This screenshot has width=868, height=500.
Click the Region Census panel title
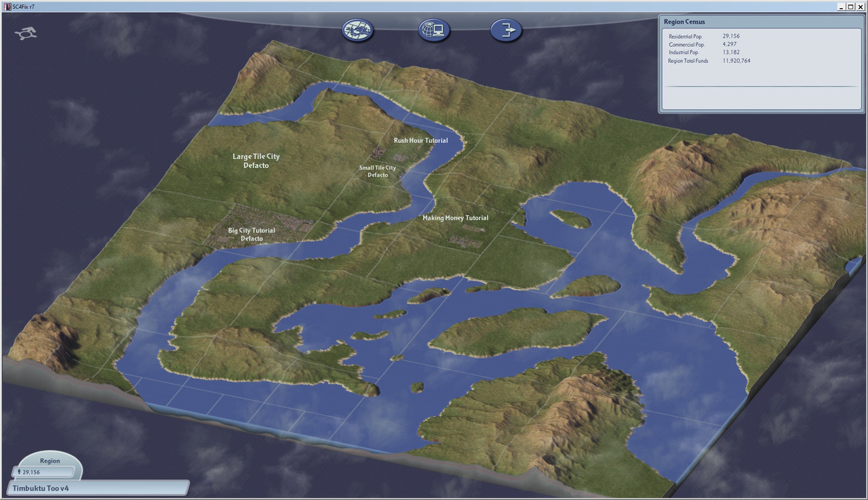684,22
